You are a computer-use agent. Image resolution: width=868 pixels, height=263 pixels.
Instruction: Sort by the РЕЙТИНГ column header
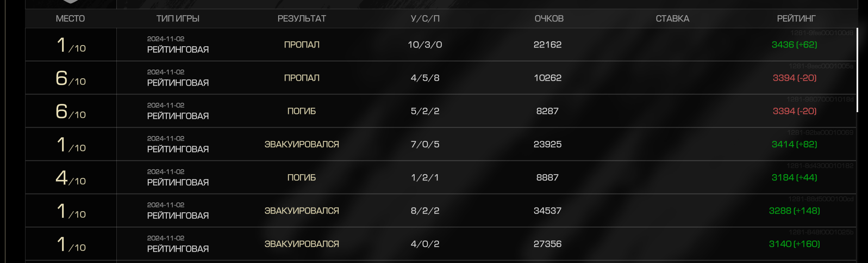(x=796, y=19)
